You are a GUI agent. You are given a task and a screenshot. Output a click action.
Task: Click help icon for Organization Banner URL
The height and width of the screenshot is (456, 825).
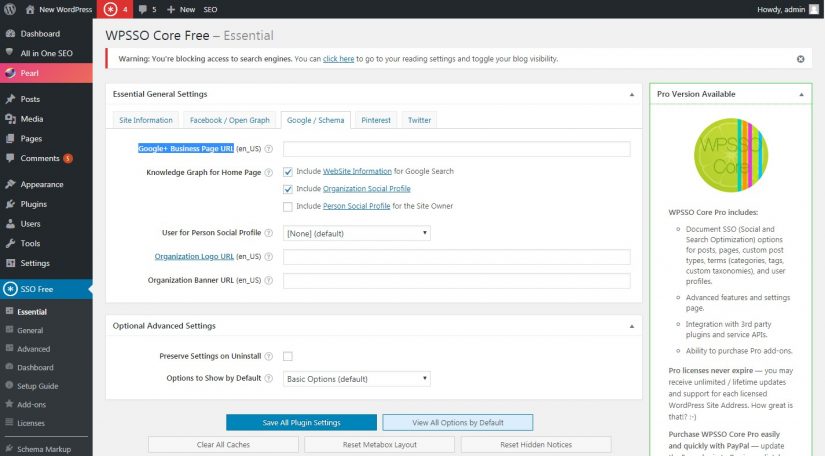268,280
